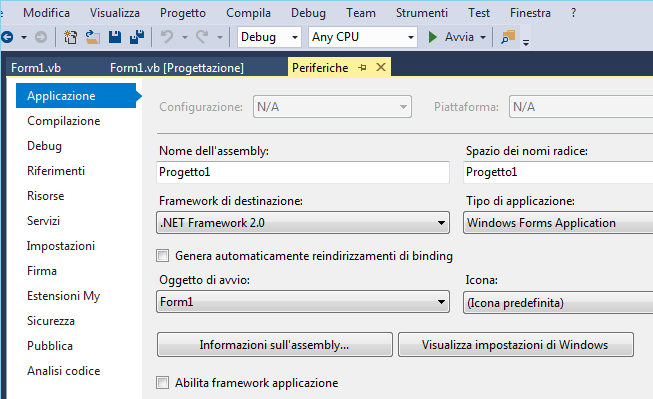Open the Progetto menu
Viewport: 653px width, 399px height.
(183, 13)
